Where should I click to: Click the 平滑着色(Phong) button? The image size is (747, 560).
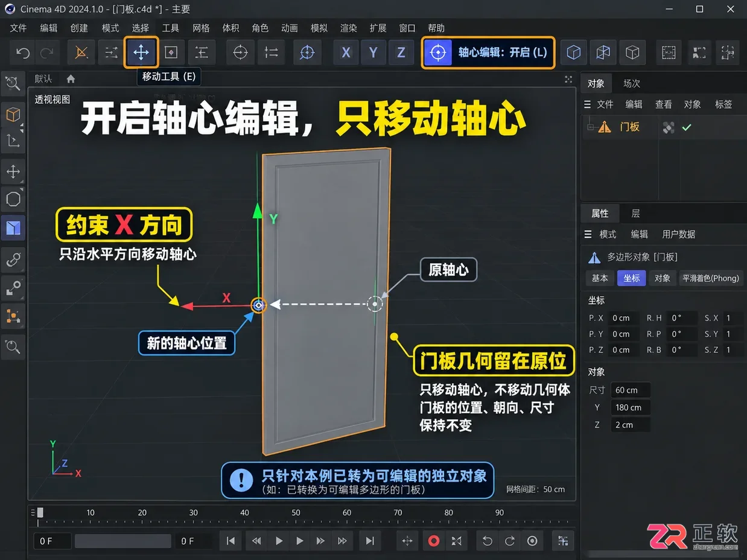pos(710,278)
